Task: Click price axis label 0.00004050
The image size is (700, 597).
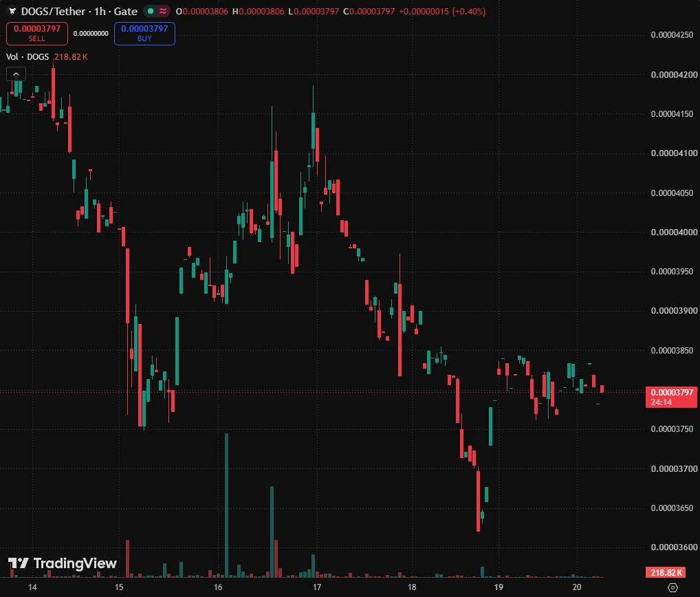Action: [x=672, y=193]
